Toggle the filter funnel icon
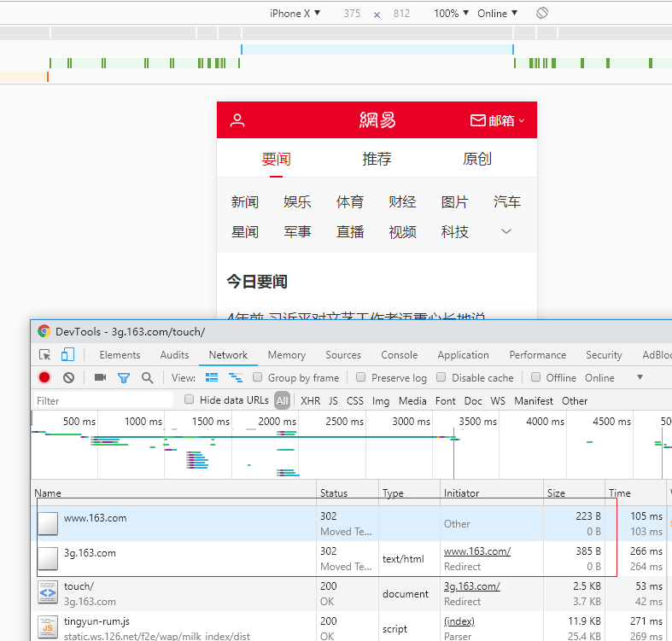Viewport: 672px width, 641px height. [x=124, y=378]
